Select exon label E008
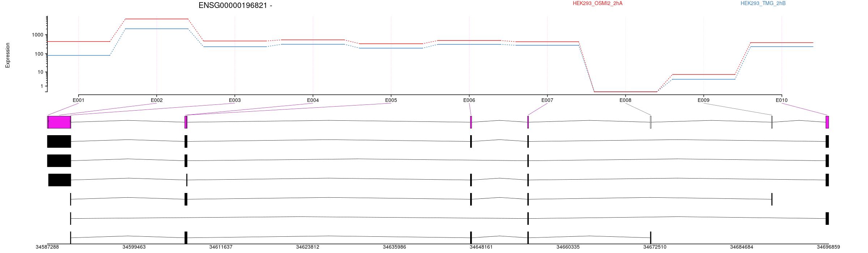 click(x=625, y=100)
